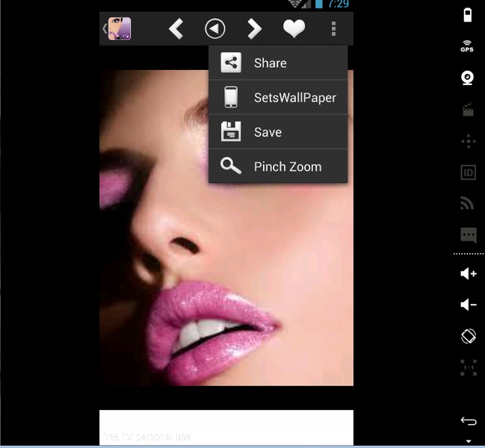The height and width of the screenshot is (448, 485).
Task: Choose Share from the menu
Action: tap(278, 63)
